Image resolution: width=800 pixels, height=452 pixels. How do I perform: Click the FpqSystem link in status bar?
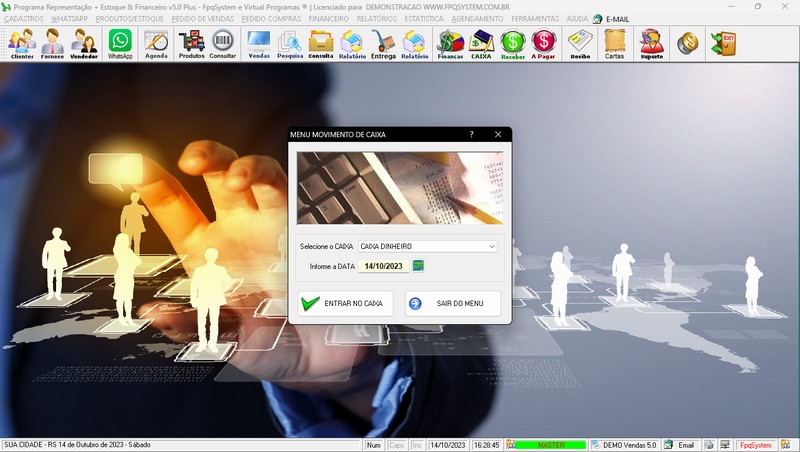pos(756,445)
